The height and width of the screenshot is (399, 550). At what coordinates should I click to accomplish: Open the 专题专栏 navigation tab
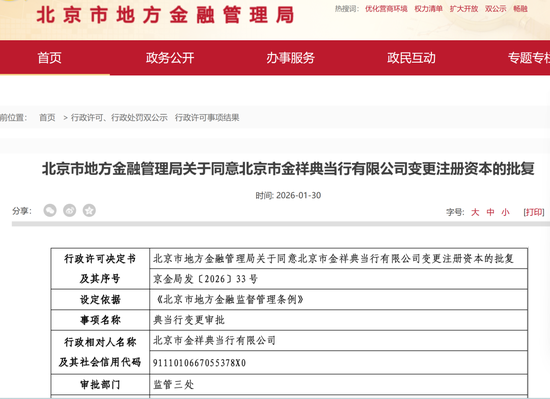coord(529,58)
